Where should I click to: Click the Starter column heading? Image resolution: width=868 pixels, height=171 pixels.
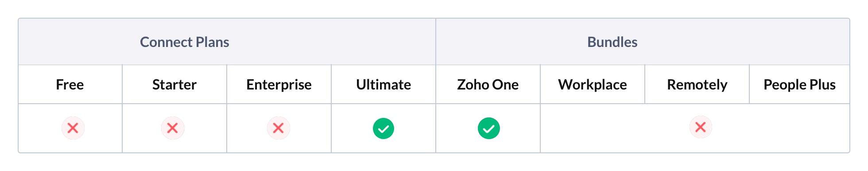click(x=174, y=85)
